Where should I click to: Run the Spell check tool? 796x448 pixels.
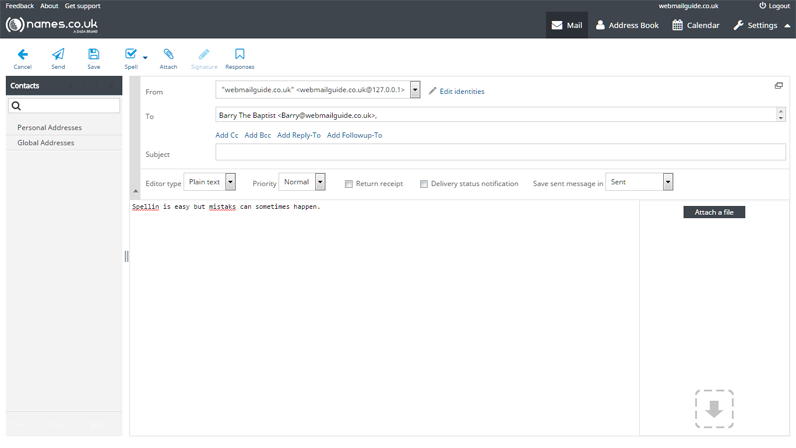point(130,59)
